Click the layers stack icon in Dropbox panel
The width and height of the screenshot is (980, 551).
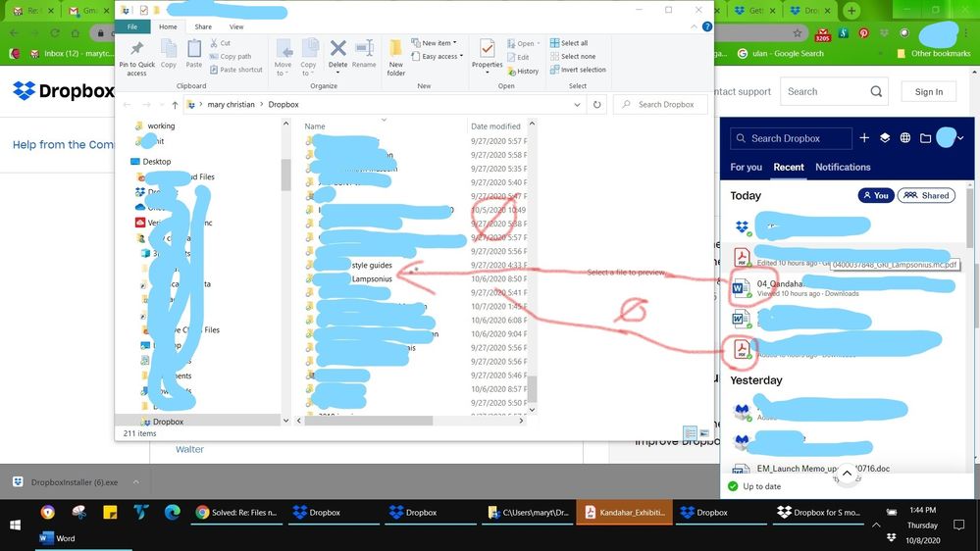click(x=885, y=138)
